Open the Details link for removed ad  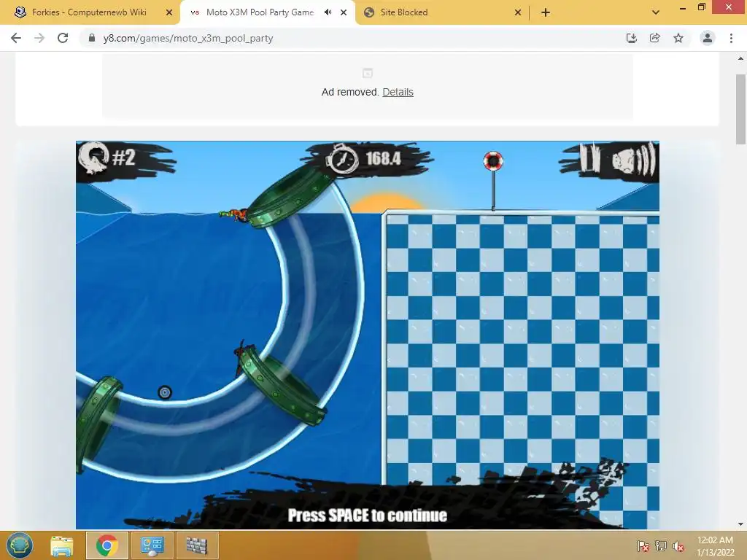pyautogui.click(x=398, y=92)
